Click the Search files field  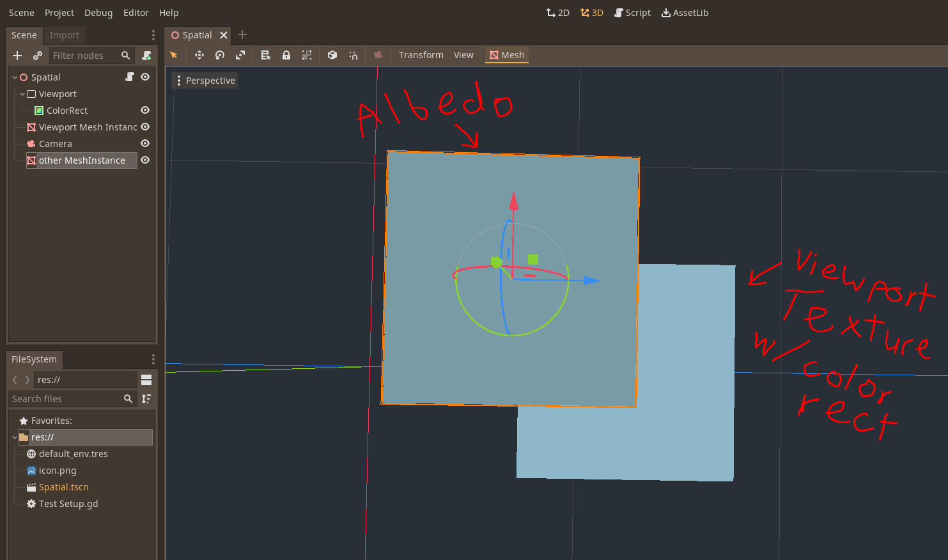tap(73, 399)
